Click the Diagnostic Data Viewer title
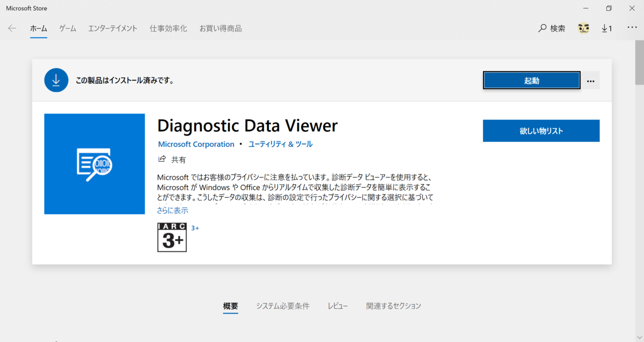 (x=247, y=126)
